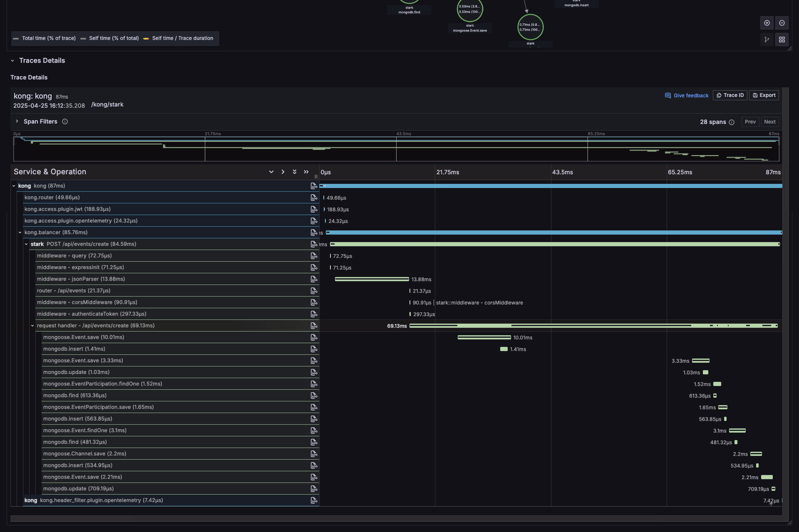Open logs for stark POST /api/events/create span
799x532 pixels.
314,244
